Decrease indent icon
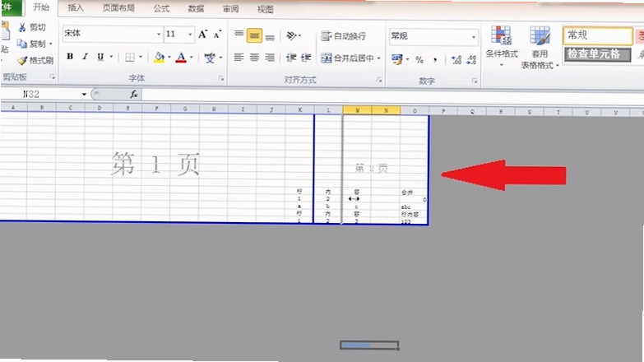Viewport: 644px width, 362px height. click(x=291, y=58)
